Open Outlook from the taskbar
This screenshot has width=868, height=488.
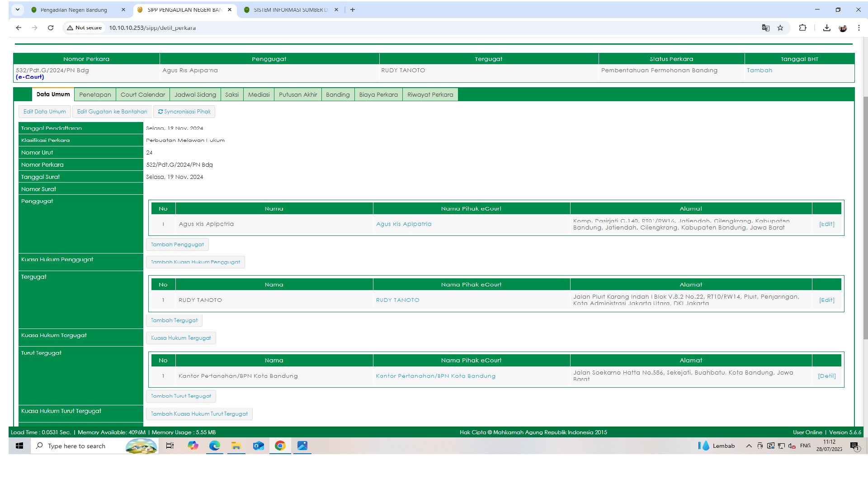(258, 446)
